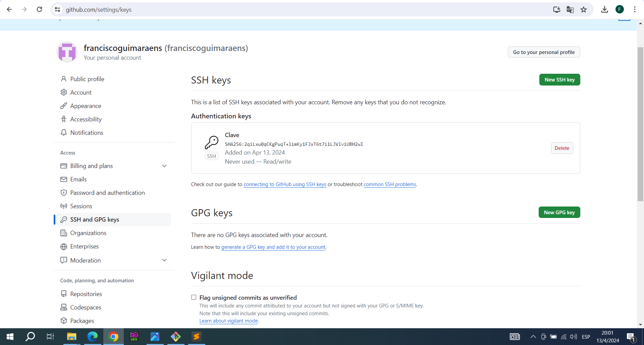Image resolution: width=644 pixels, height=345 pixels.
Task: Open the Chrome translate page icon
Action: (570, 9)
